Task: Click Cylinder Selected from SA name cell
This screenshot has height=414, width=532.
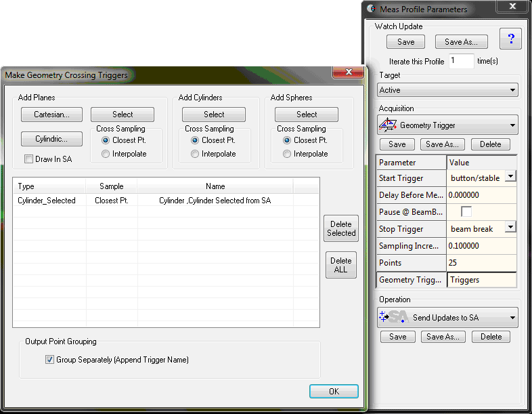Action: tap(215, 201)
